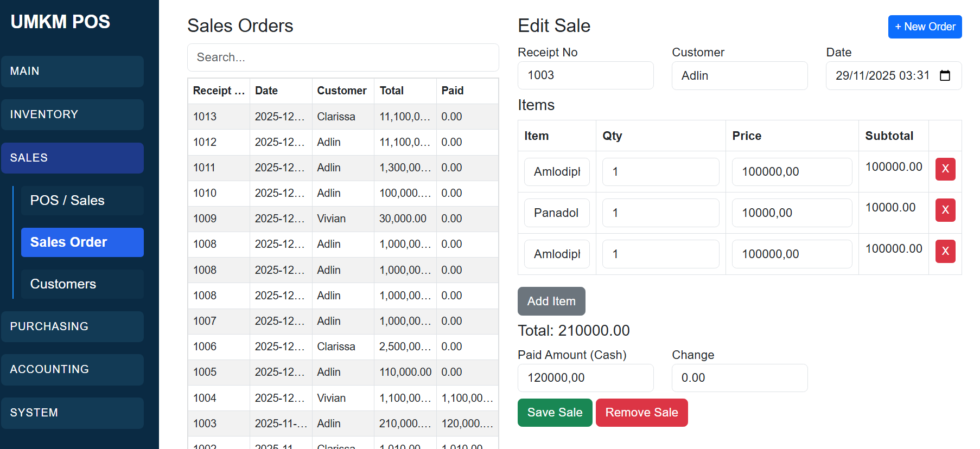Click the + New Order button

point(925,27)
